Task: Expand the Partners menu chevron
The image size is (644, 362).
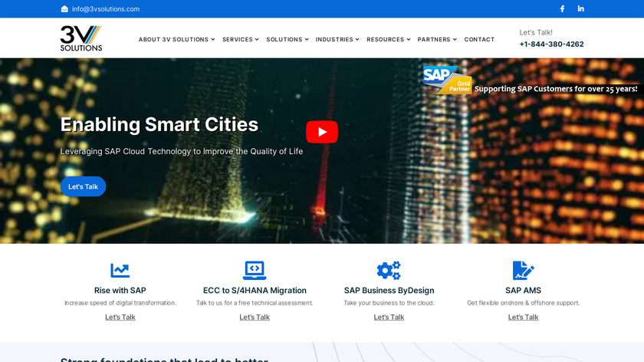Action: pos(455,40)
